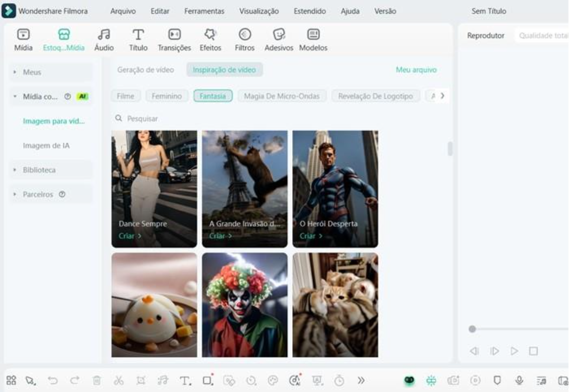The height and width of the screenshot is (392, 569).
Task: Toggle the green snapping icon in timeline toolbar
Action: point(431,380)
